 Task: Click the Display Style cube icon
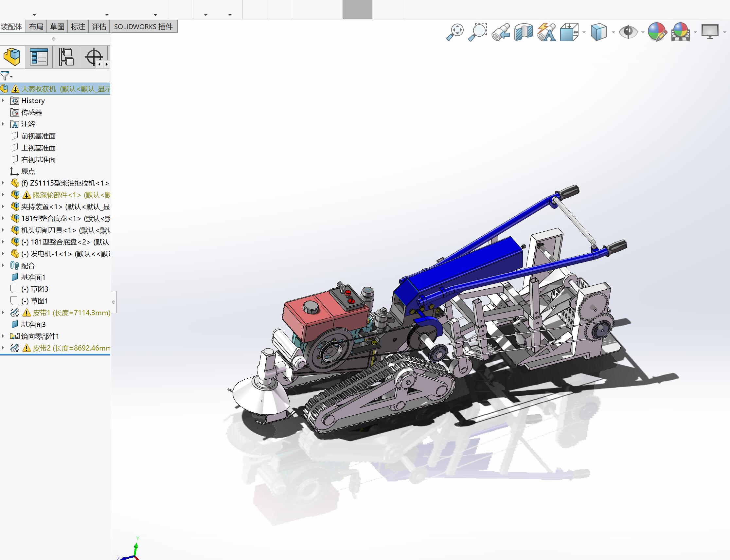[599, 32]
